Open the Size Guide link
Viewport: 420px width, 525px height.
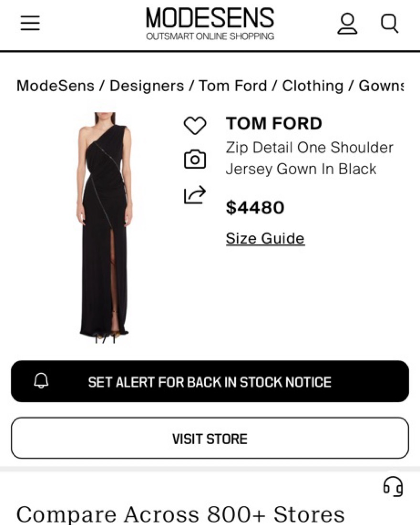pyautogui.click(x=265, y=238)
